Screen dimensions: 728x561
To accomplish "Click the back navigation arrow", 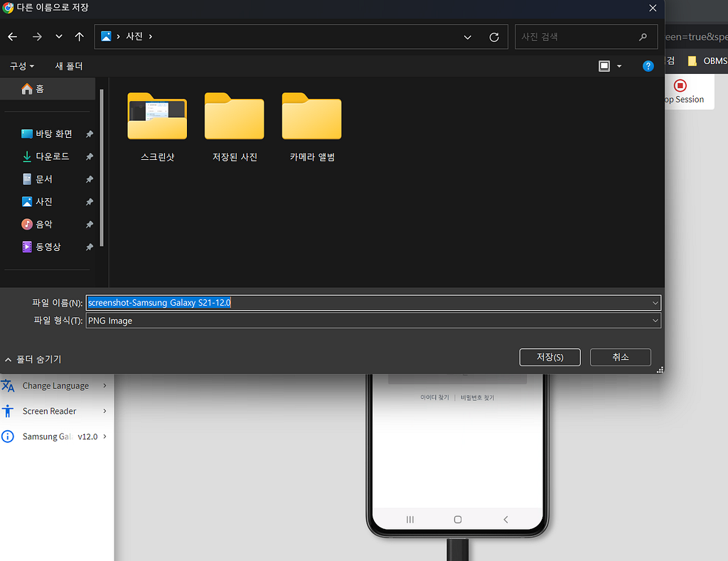I will pos(13,37).
